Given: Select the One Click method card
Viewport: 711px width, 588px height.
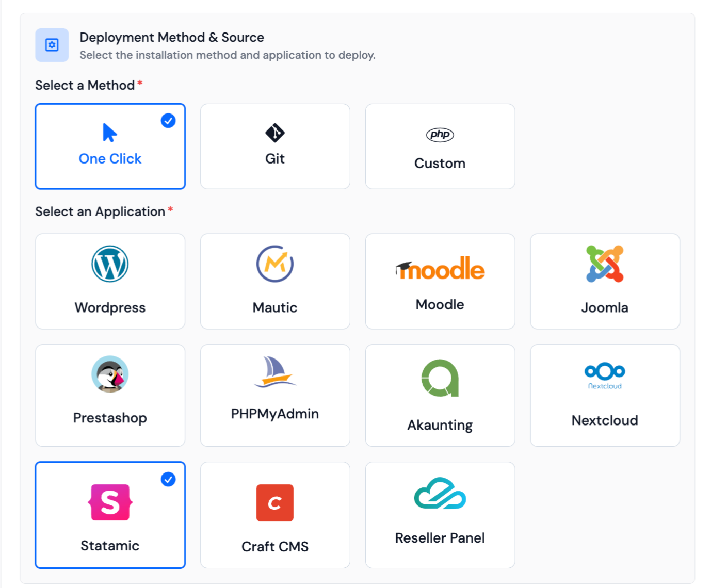Looking at the screenshot, I should (x=110, y=146).
